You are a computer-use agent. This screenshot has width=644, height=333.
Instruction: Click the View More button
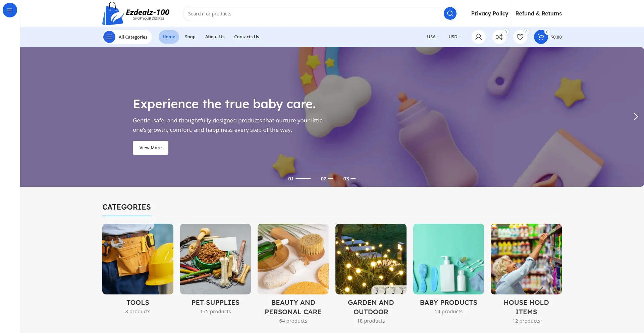151,148
